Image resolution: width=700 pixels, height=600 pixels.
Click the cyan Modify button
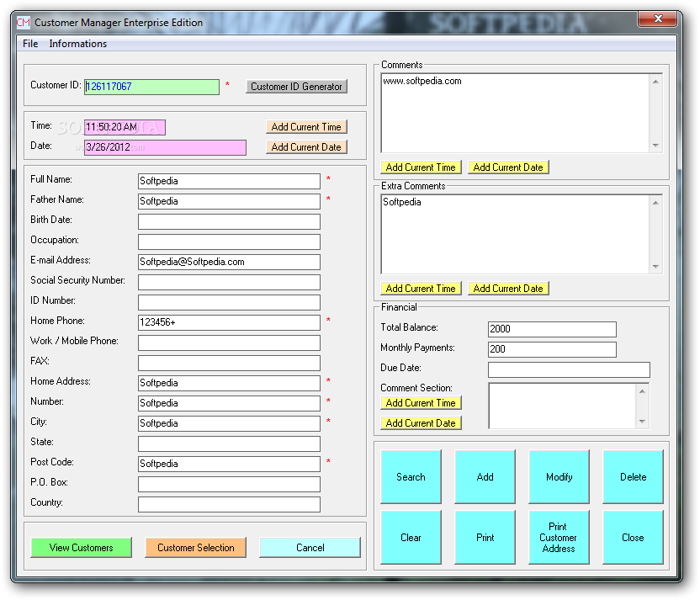[559, 477]
